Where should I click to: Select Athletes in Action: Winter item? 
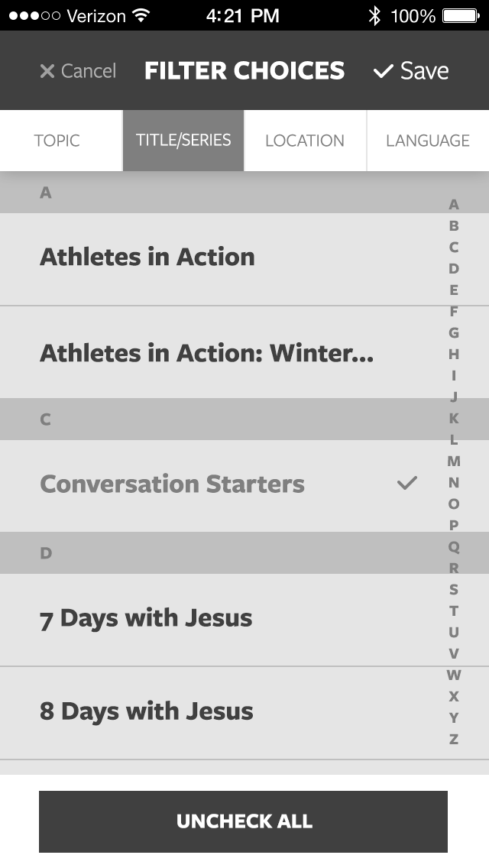click(206, 353)
